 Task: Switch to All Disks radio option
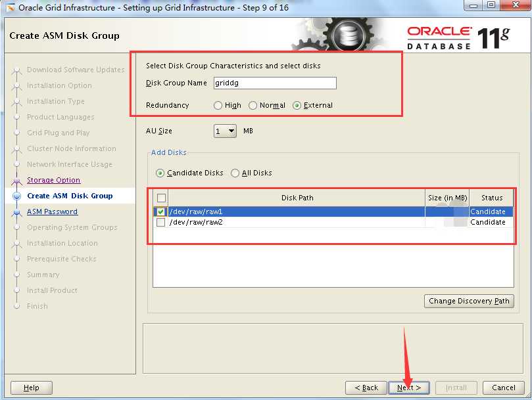(235, 173)
